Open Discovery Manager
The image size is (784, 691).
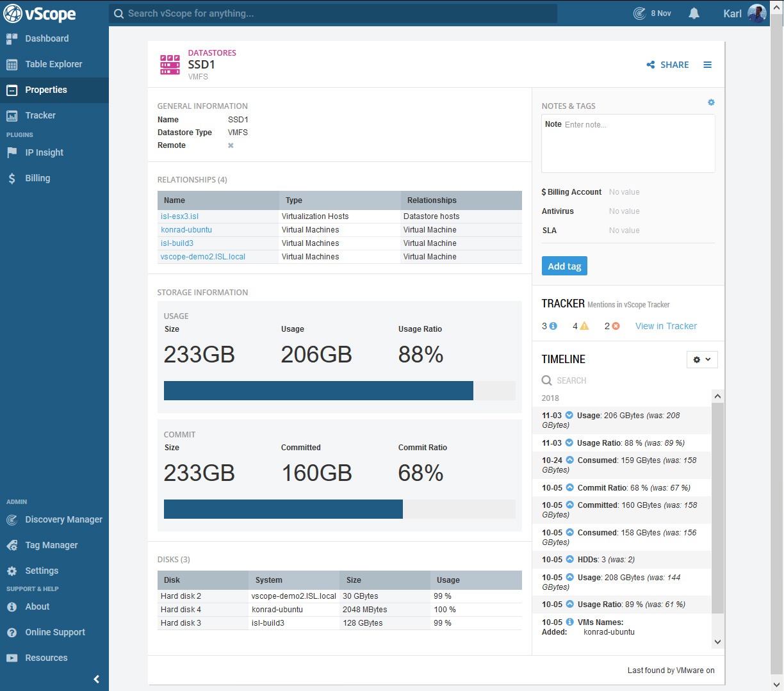pos(63,520)
